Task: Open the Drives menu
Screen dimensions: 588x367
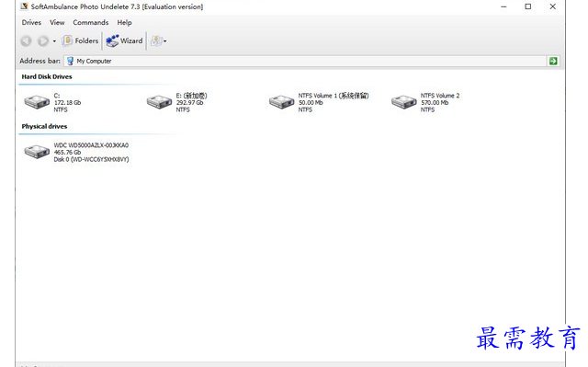Action: (x=31, y=22)
